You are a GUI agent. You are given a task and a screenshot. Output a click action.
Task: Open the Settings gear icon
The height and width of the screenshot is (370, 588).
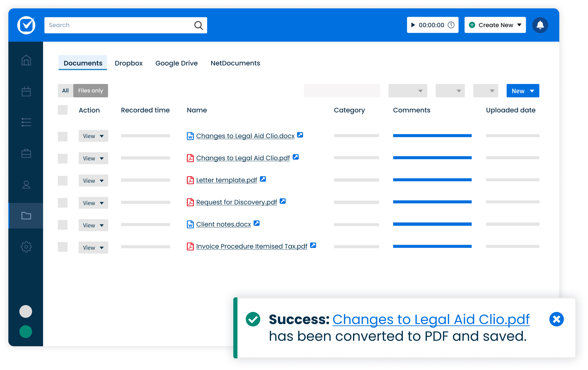coord(26,247)
